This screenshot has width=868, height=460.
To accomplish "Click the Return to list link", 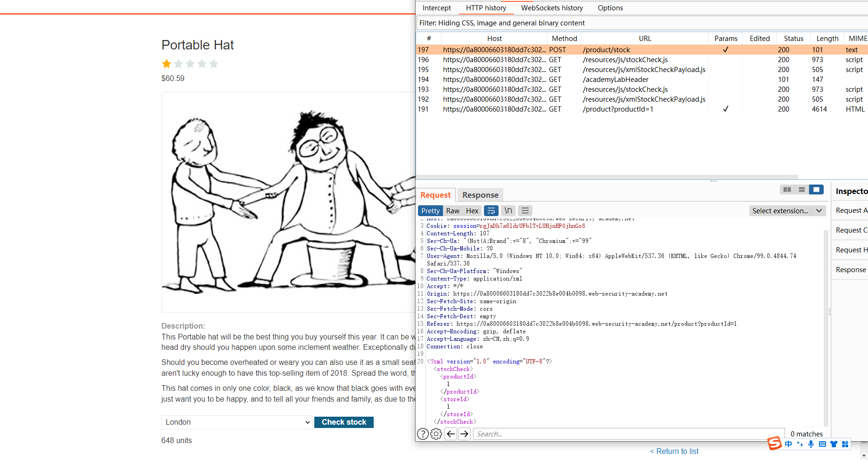I will 674,451.
